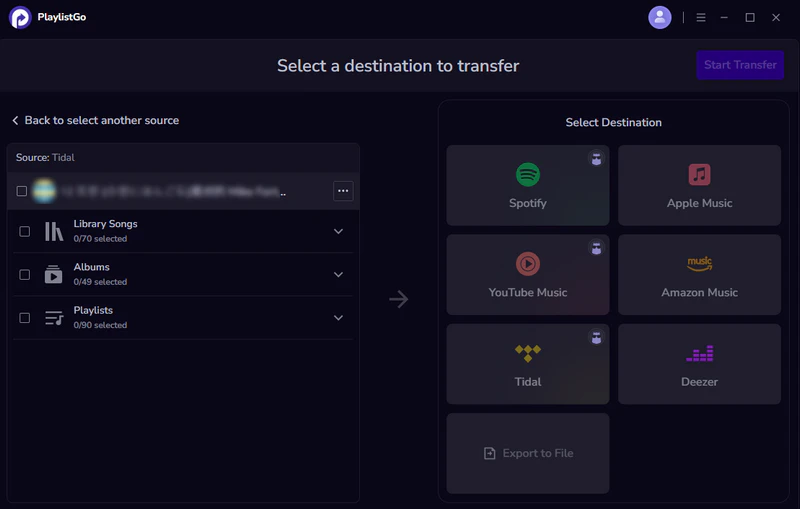Click the 'Select Destination' heading

(613, 122)
